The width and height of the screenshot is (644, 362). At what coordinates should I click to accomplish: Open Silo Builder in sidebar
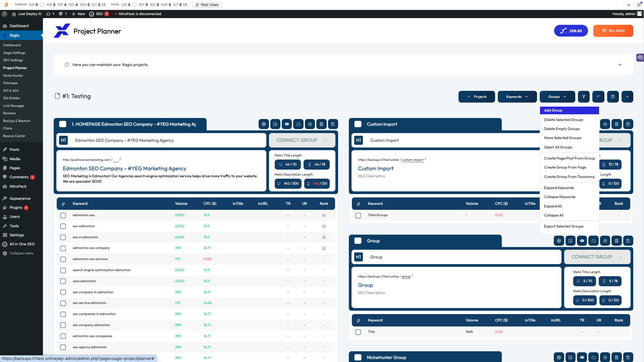[x=12, y=98]
